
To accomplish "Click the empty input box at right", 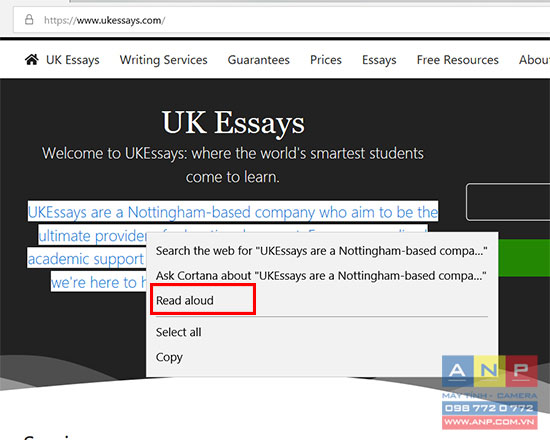I will 508,202.
